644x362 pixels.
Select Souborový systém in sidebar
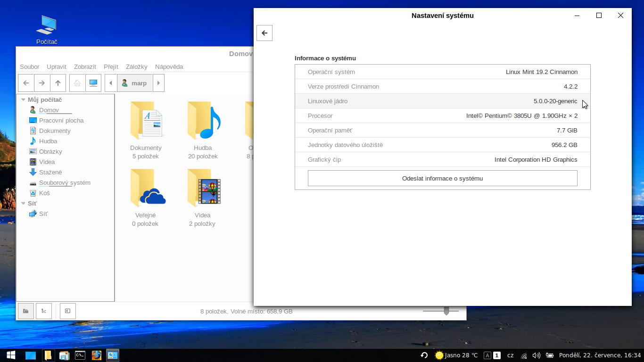(x=65, y=183)
